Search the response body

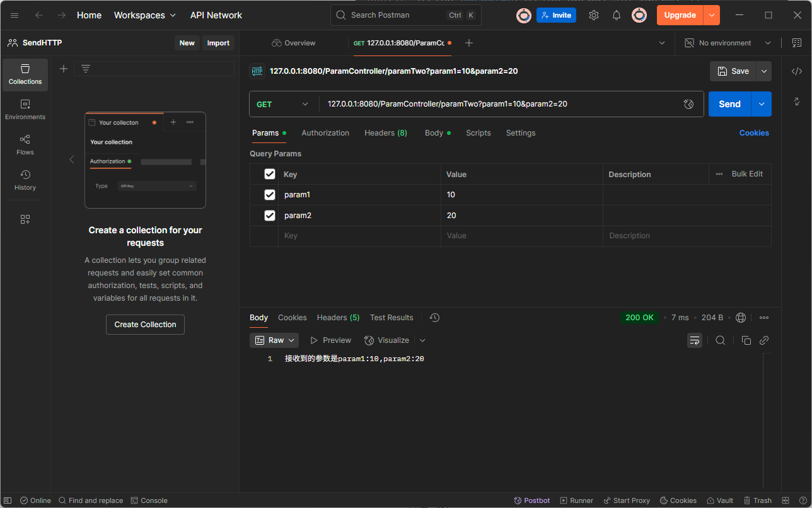click(x=721, y=340)
